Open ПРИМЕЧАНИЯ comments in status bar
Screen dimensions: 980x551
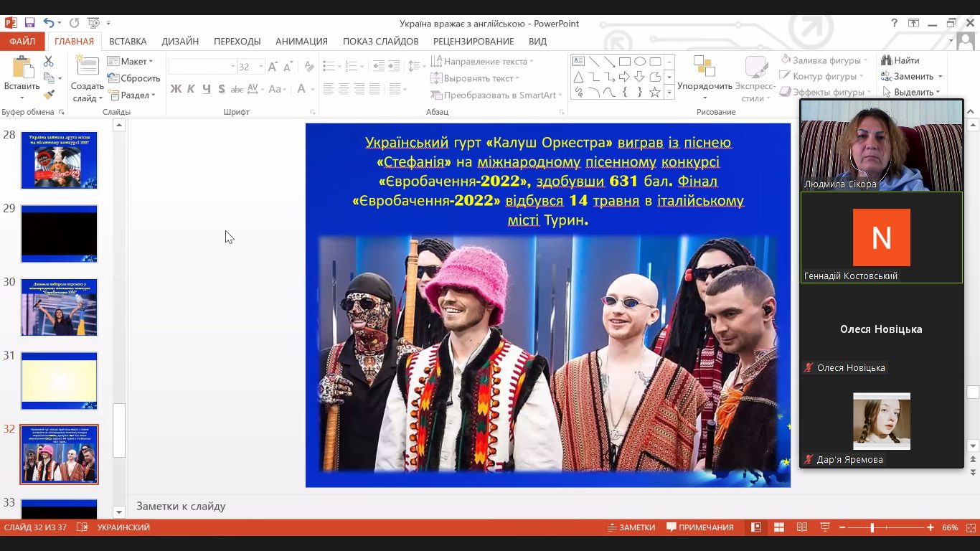pos(699,527)
